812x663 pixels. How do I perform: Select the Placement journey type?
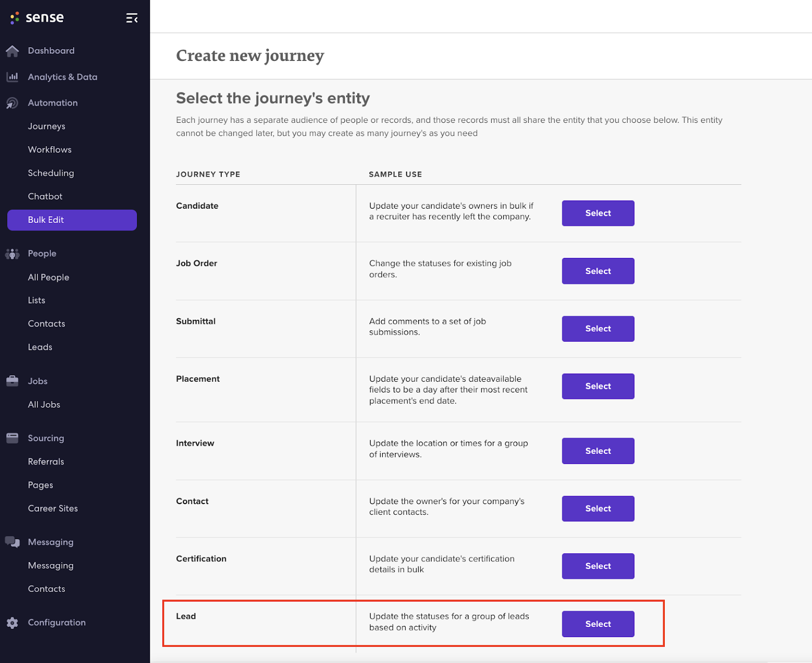tap(598, 386)
